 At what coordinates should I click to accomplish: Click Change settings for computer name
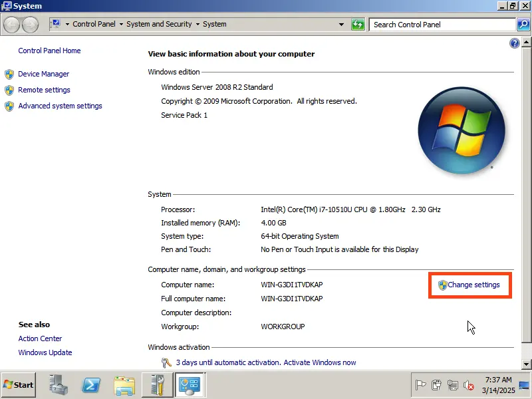473,285
